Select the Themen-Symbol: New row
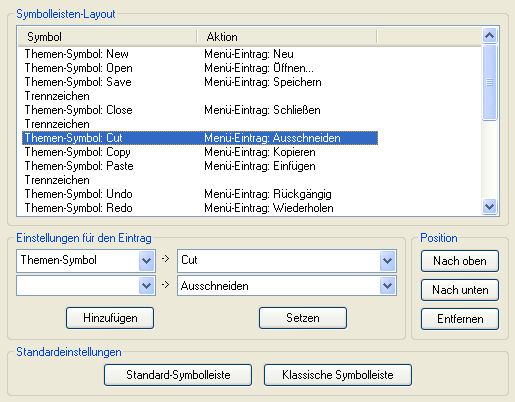This screenshot has width=515, height=402. point(200,54)
